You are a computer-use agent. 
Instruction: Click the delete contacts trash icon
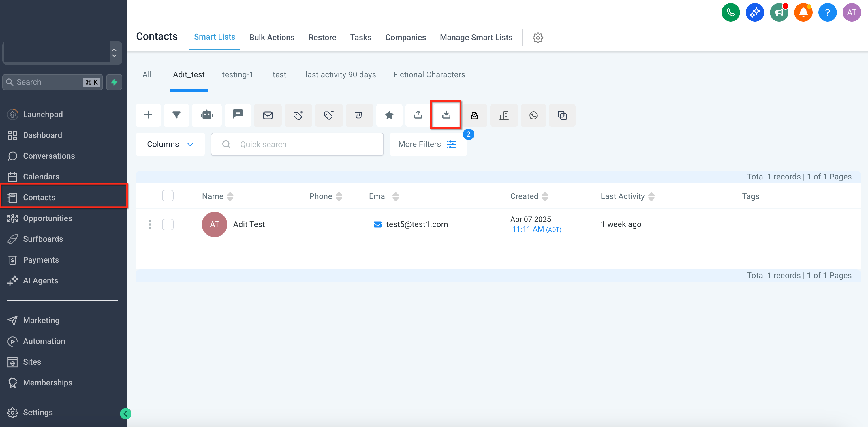click(x=359, y=115)
